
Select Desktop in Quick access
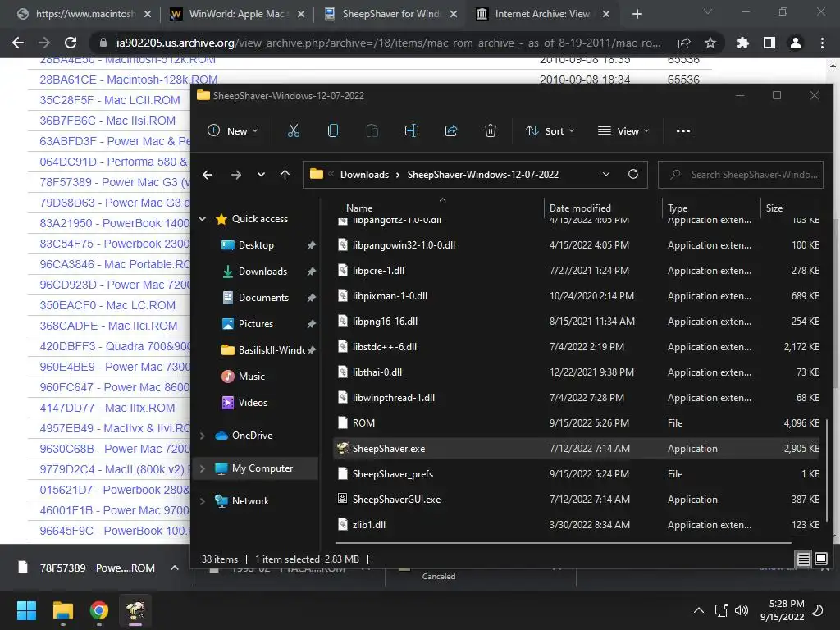point(256,245)
